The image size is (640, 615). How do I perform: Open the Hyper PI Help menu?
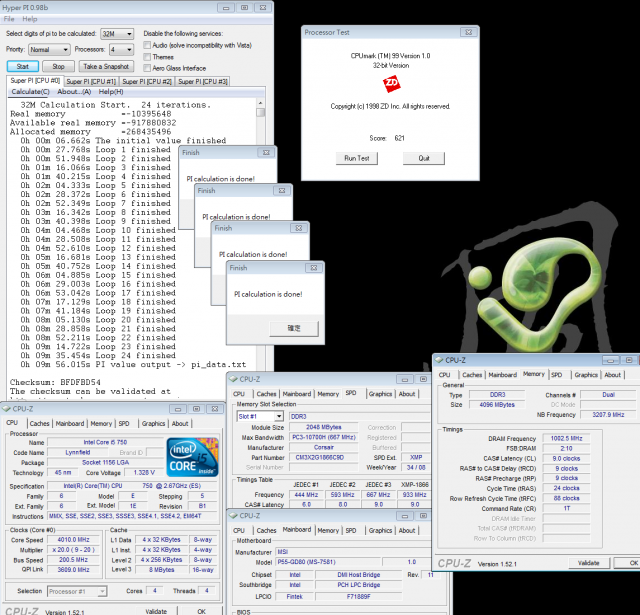click(29, 19)
